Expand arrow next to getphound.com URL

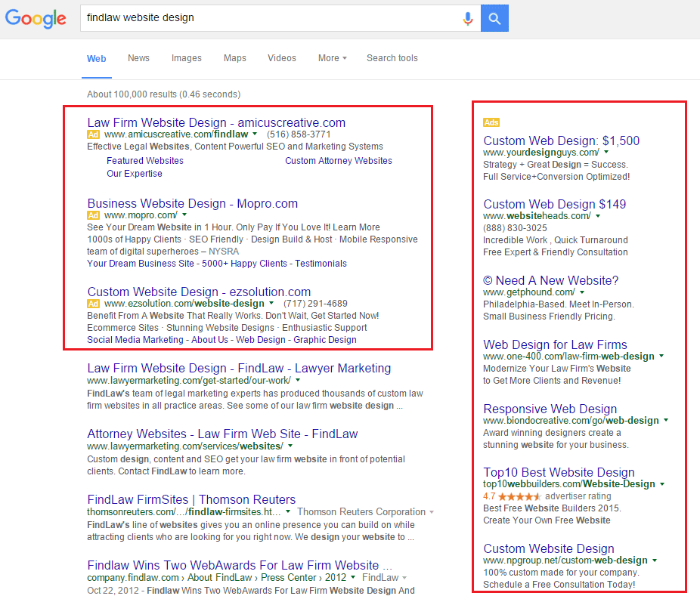pos(582,292)
